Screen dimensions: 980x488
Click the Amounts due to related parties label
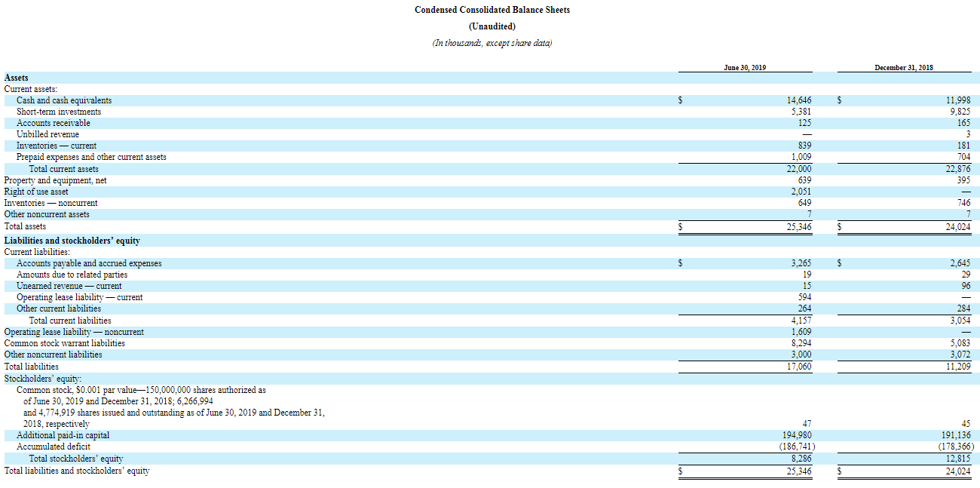click(72, 274)
